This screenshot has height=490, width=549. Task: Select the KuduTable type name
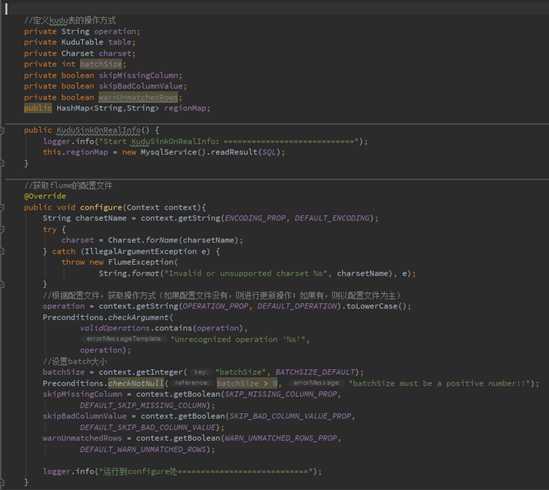click(x=82, y=42)
